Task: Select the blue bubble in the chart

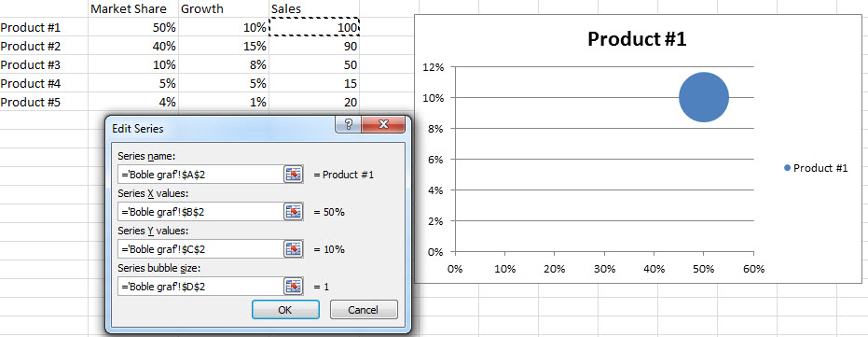Action: pos(704,97)
